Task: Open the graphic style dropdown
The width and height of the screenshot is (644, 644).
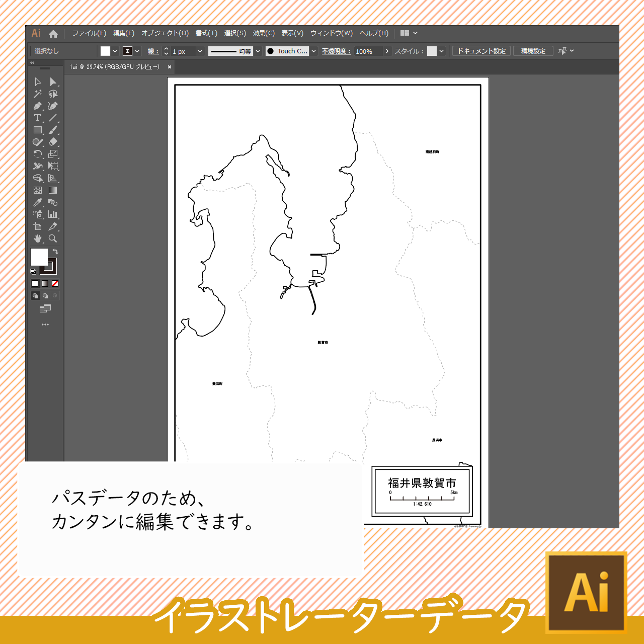Action: coord(442,51)
